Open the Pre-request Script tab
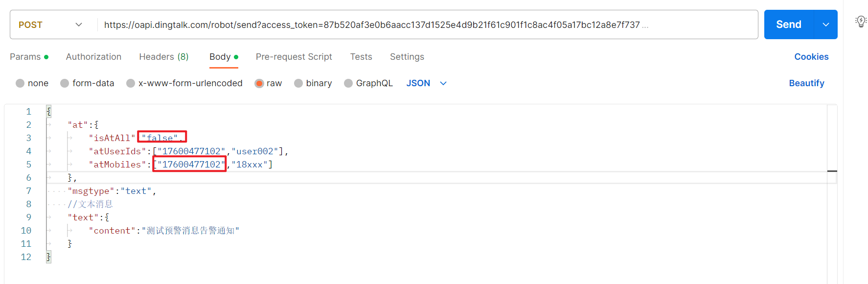The image size is (868, 284). pyautogui.click(x=294, y=57)
